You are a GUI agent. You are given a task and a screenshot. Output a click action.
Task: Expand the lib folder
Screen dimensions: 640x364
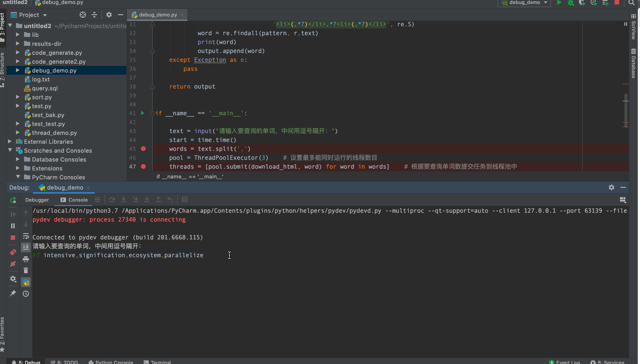point(18,35)
